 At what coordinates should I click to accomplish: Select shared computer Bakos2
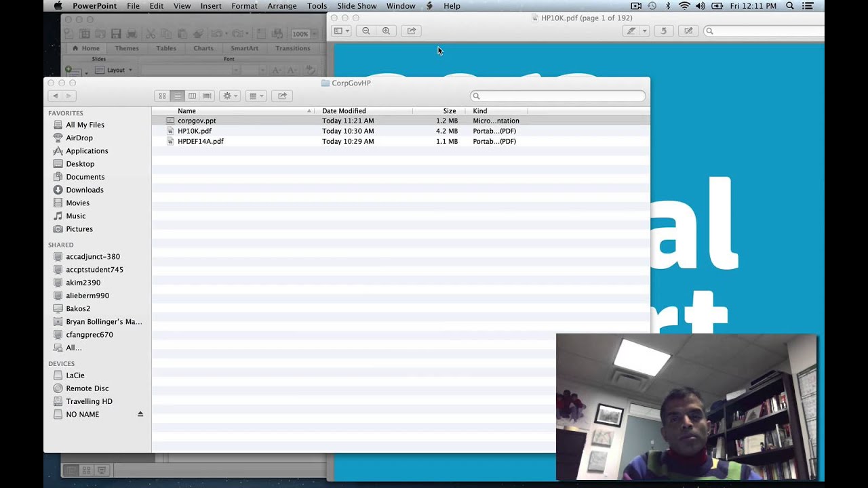click(x=78, y=308)
